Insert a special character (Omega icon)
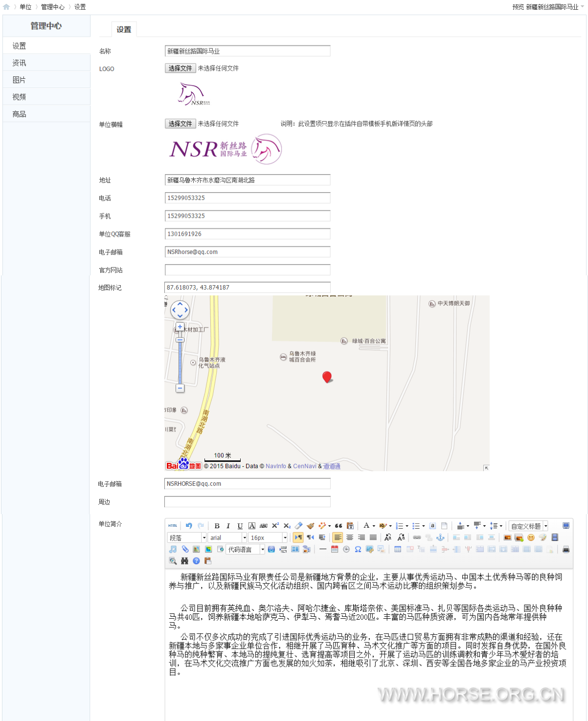Image resolution: width=588 pixels, height=721 pixels. tap(358, 549)
